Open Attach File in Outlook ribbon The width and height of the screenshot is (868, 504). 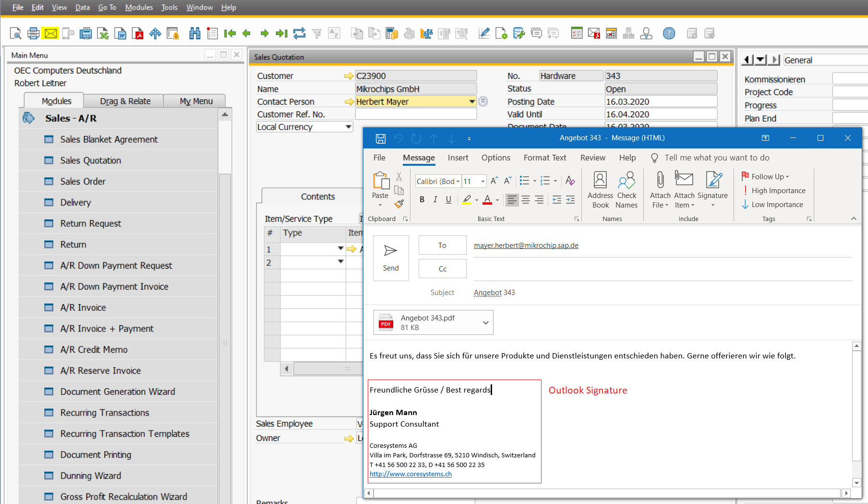click(660, 190)
